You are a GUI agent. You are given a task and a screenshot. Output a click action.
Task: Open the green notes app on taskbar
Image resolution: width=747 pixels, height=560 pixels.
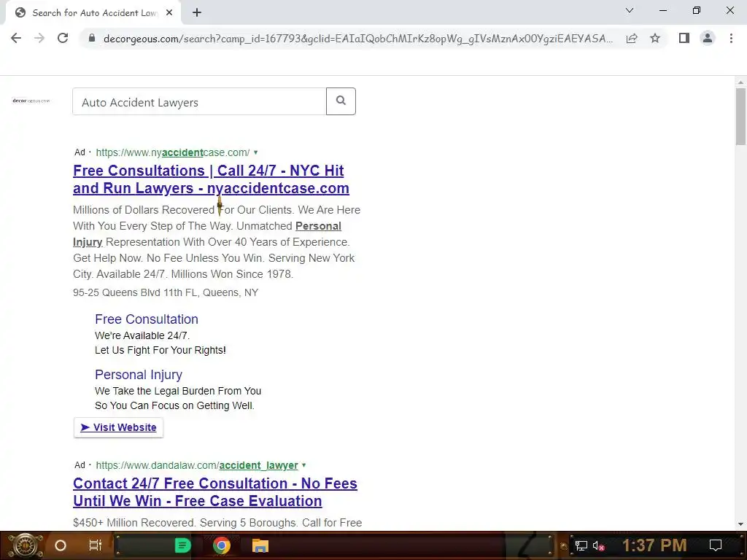point(182,545)
